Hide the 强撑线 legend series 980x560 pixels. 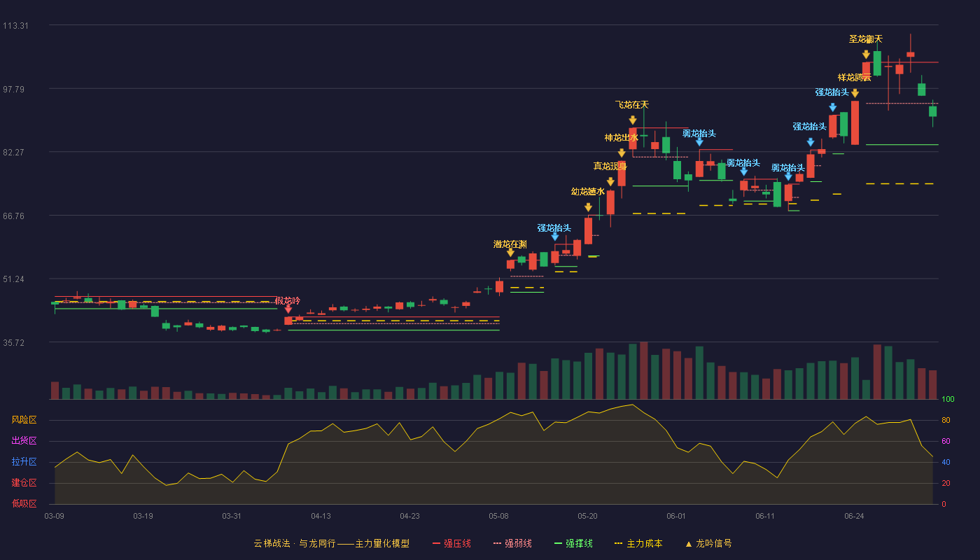(x=573, y=543)
